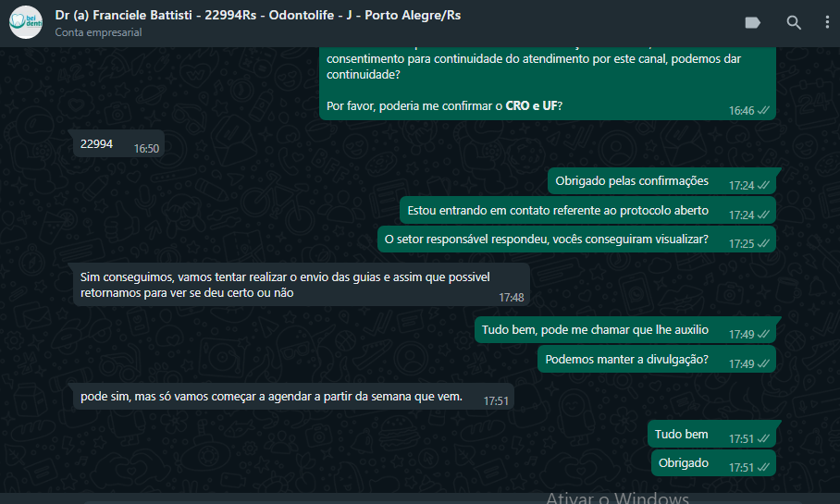
Task: Click read ticks on 'Obrigado pelas confirmações'
Action: (x=763, y=185)
